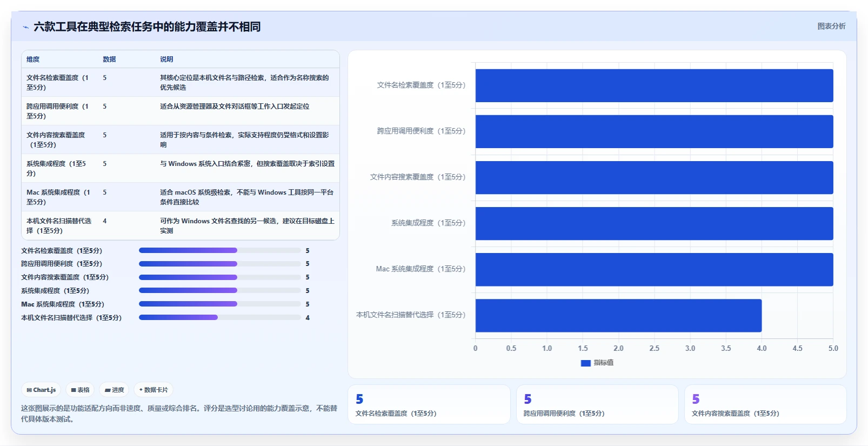Click the 维度 column header in the table

click(33, 59)
